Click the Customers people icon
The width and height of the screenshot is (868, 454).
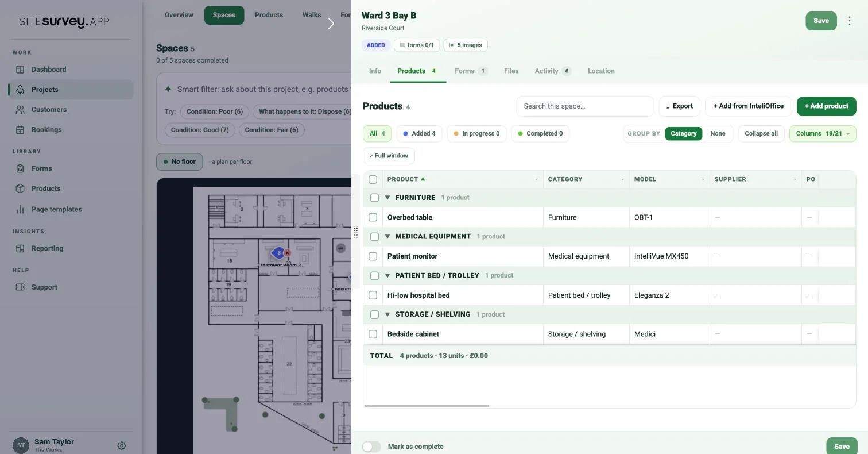[x=20, y=110]
